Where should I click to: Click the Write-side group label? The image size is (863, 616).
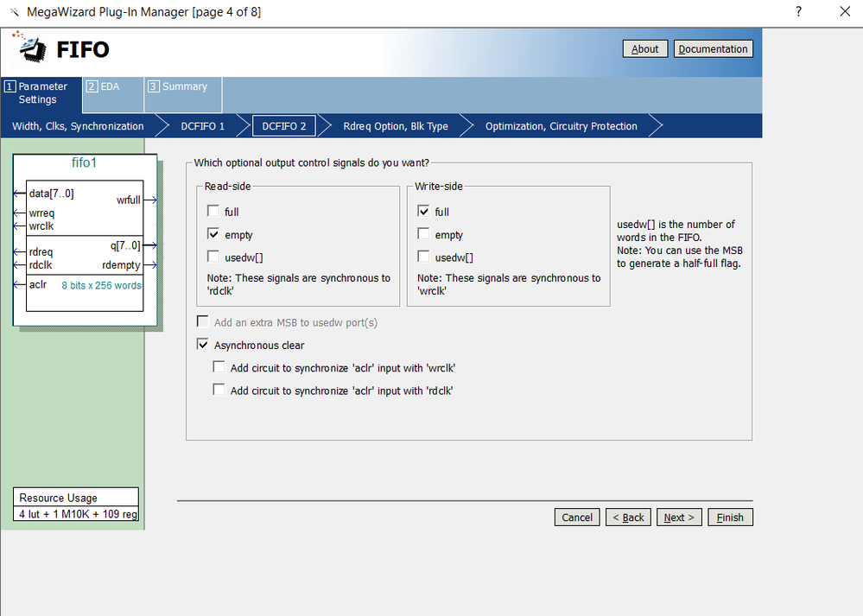pyautogui.click(x=439, y=186)
